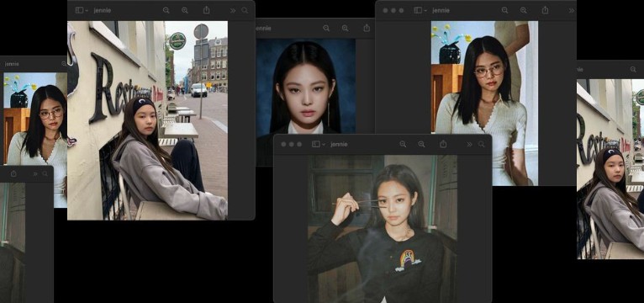
Task: Select the chopsticks photo in the front window
Action: pos(383,229)
